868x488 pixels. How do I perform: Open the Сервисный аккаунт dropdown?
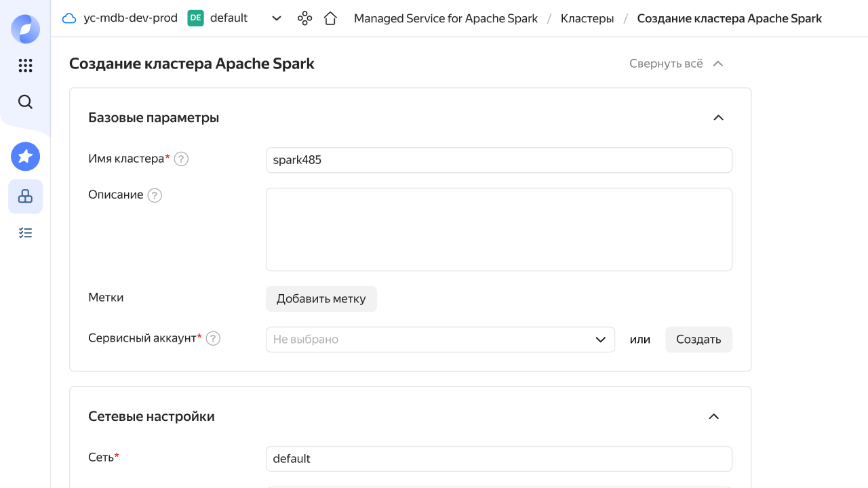pyautogui.click(x=440, y=340)
